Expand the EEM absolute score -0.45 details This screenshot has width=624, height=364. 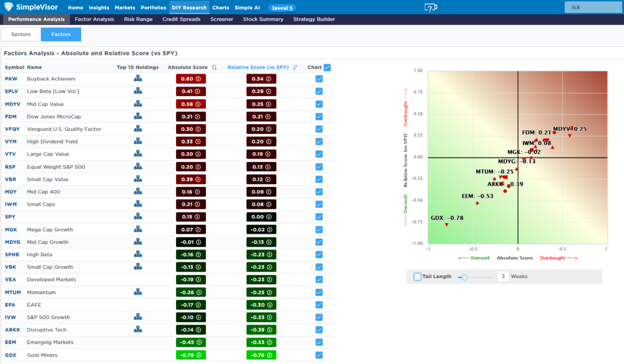pyautogui.click(x=191, y=342)
